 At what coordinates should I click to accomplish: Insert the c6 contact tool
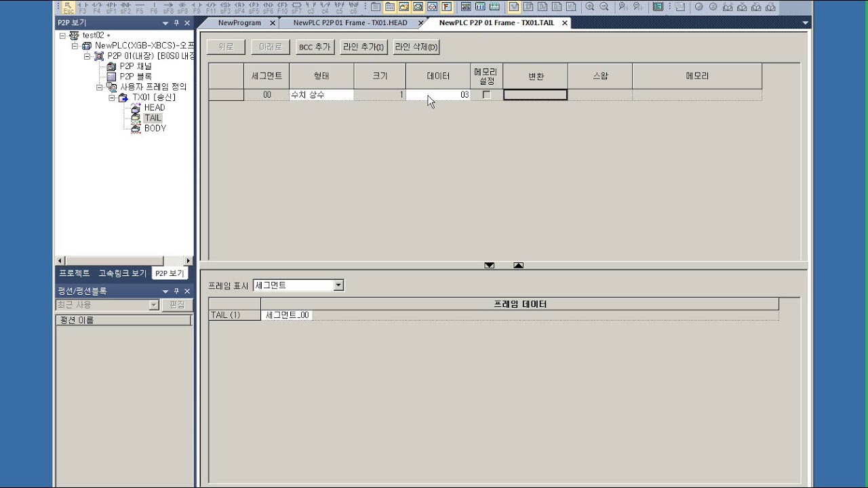pyautogui.click(x=353, y=7)
